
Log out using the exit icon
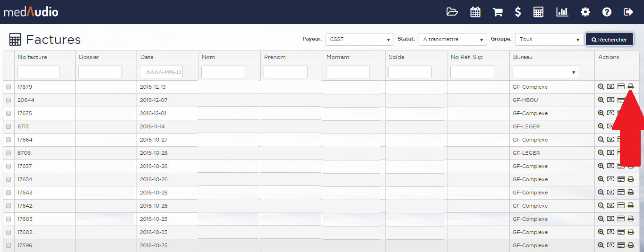[x=628, y=12]
